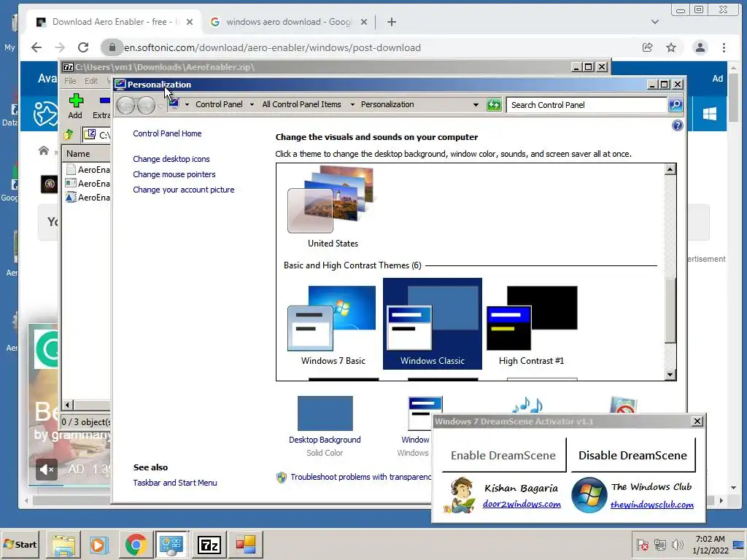Open the Start menu
Viewport: 747px width, 560px height.
[x=20, y=544]
